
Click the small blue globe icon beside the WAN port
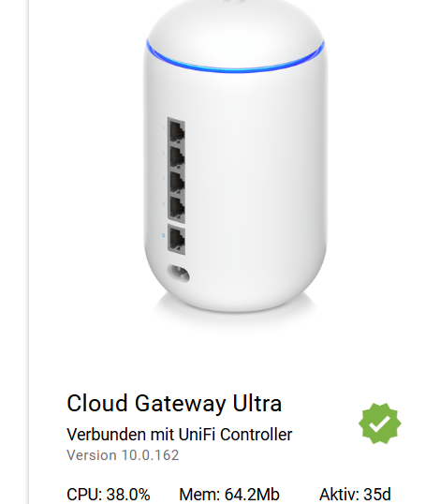[164, 236]
